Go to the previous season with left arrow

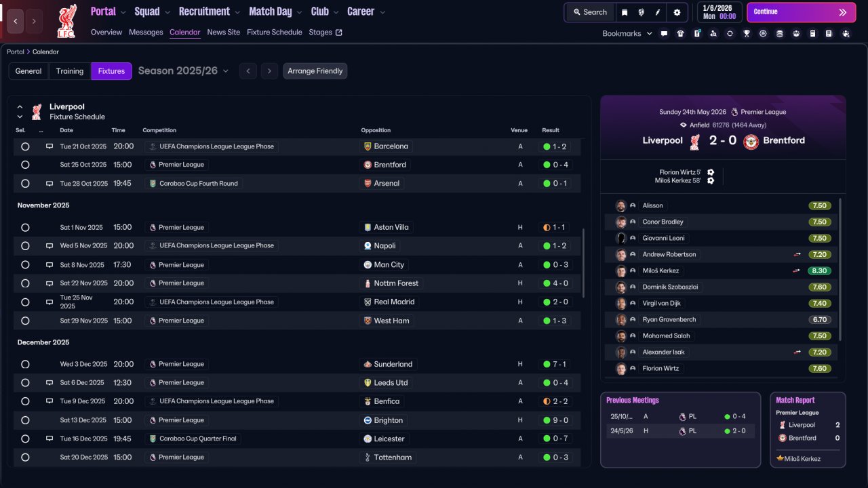(x=248, y=71)
